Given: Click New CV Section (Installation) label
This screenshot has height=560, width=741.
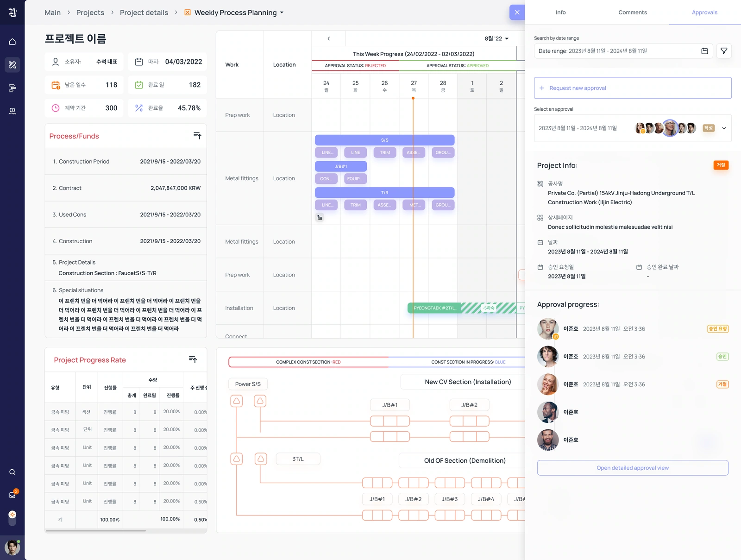Looking at the screenshot, I should 468,382.
